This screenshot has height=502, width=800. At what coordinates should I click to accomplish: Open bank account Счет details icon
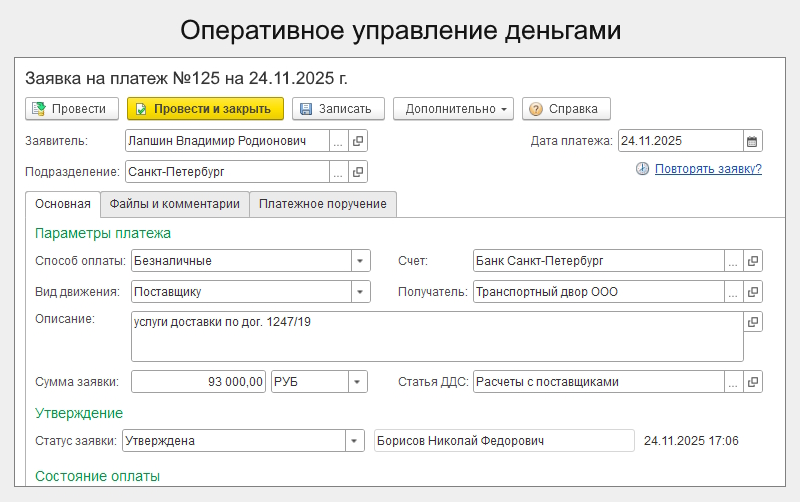click(753, 261)
